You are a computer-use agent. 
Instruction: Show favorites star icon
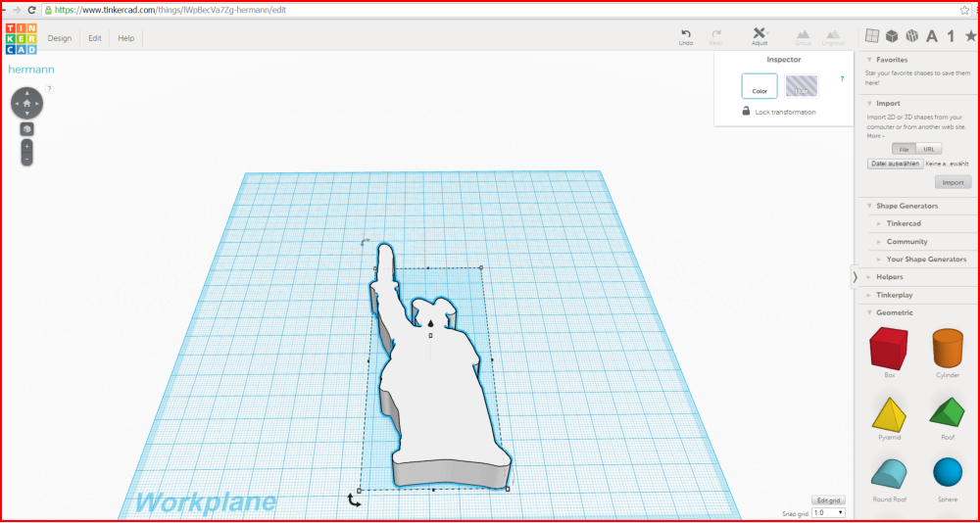[x=970, y=36]
